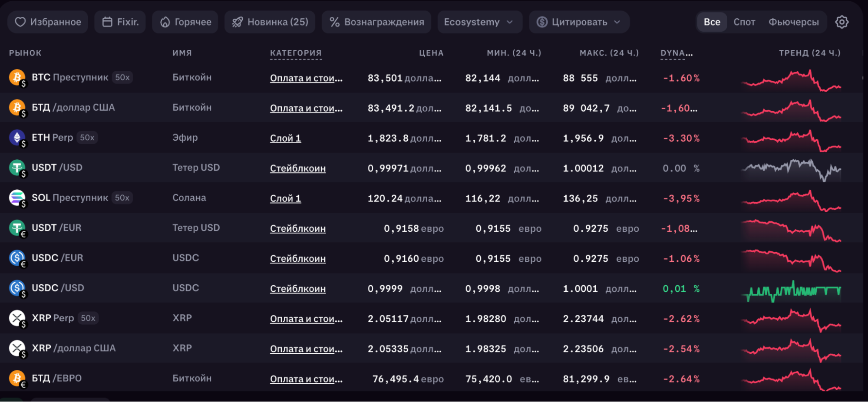Open the category link in the XRP Perp row
Screen dimensions: 868x402
pyautogui.click(x=306, y=319)
